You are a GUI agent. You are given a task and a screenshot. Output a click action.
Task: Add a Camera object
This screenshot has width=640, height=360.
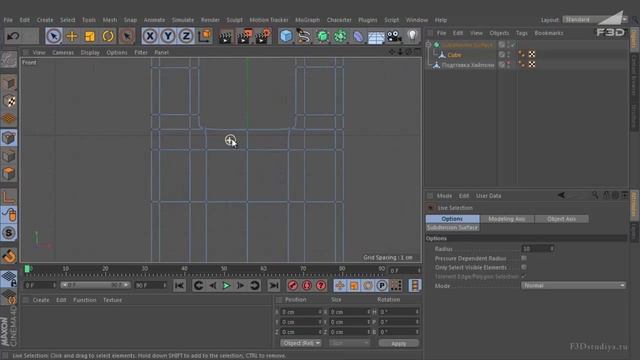(x=394, y=36)
